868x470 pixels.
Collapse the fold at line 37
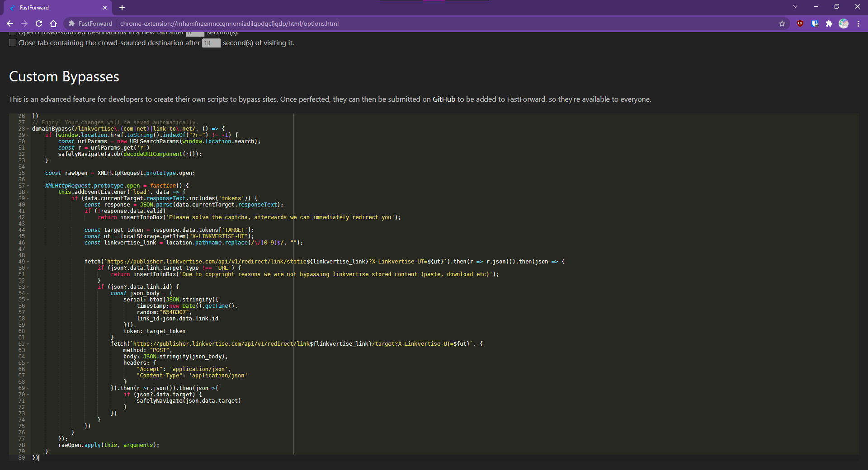tap(28, 186)
